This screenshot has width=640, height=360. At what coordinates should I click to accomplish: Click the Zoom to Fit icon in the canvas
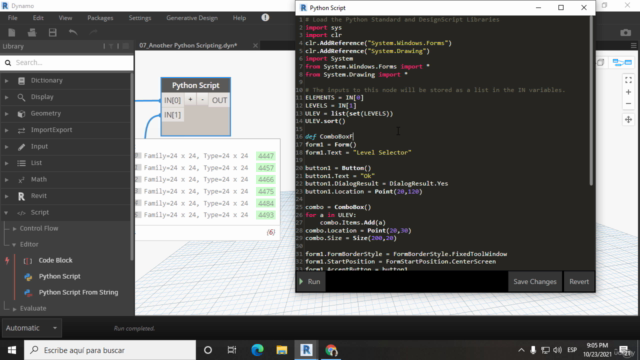pyautogui.click(x=628, y=80)
